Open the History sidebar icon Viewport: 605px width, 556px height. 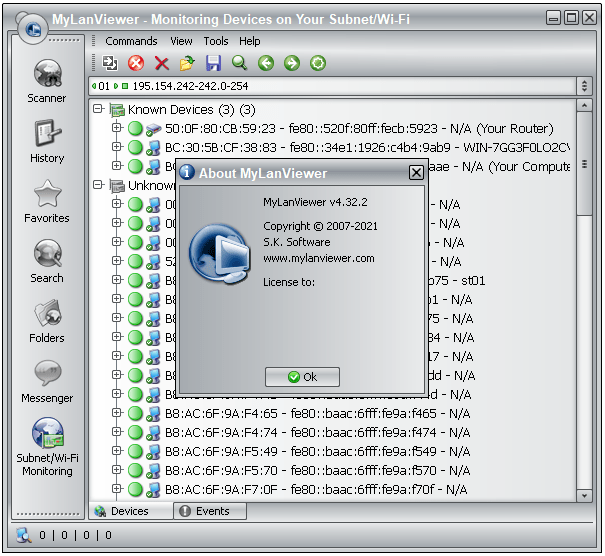47,133
